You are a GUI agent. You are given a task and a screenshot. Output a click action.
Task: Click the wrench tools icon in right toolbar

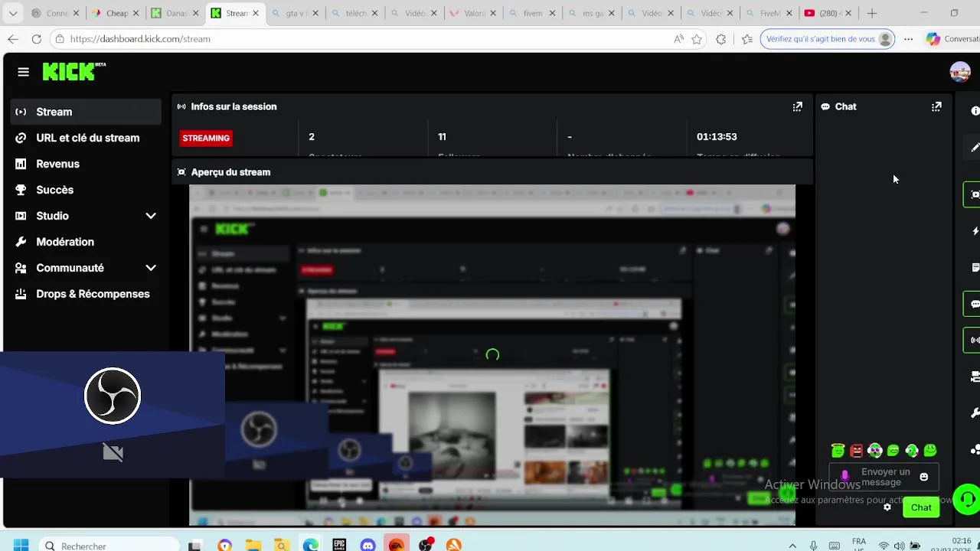[x=975, y=413]
